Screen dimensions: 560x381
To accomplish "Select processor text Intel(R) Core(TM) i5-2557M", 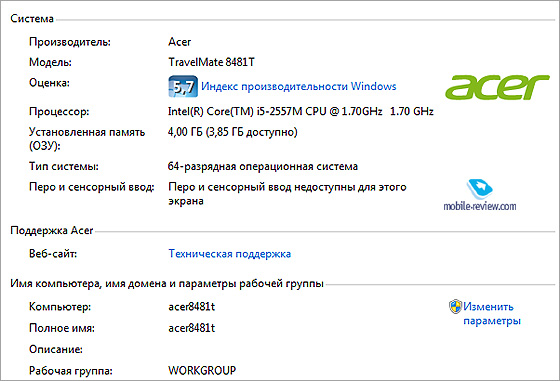I will tap(235, 111).
